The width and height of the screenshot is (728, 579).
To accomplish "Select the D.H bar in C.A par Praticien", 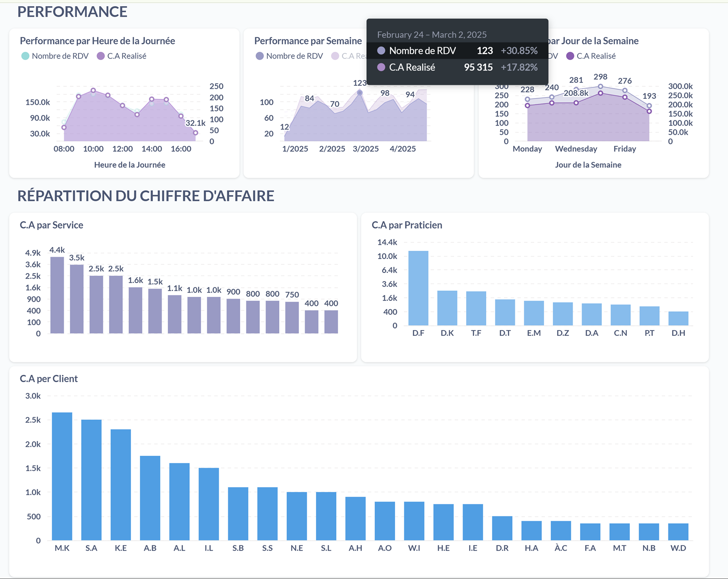I will 678,318.
